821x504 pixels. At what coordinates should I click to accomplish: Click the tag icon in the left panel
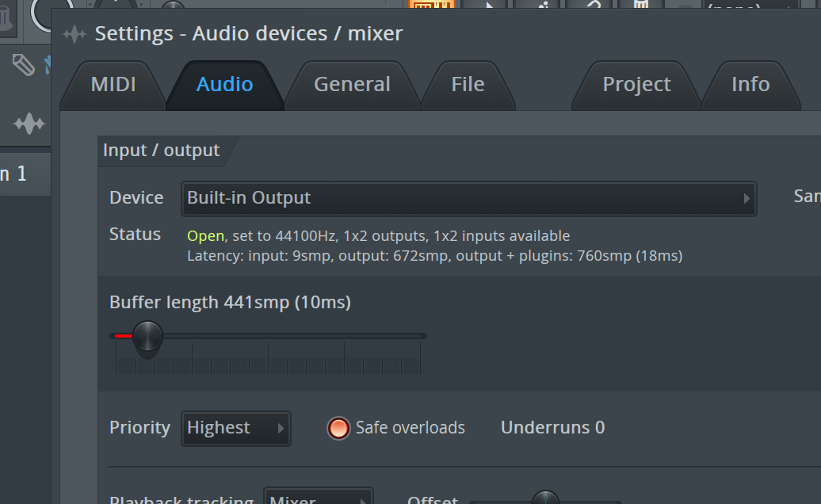(x=23, y=65)
